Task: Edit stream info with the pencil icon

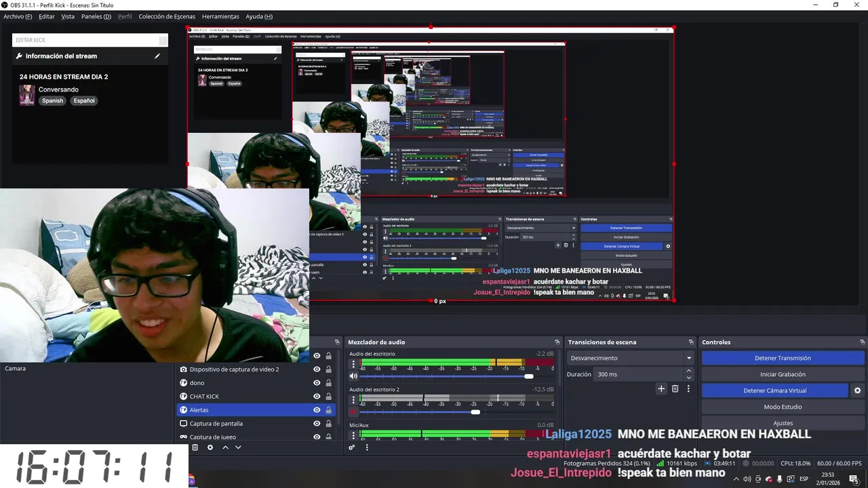Action: point(157,56)
